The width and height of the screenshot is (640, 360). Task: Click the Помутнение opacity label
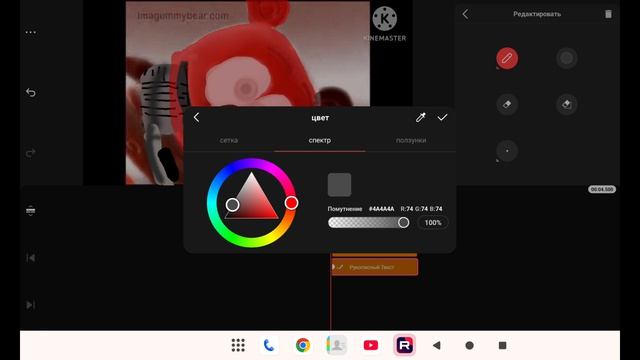[345, 209]
